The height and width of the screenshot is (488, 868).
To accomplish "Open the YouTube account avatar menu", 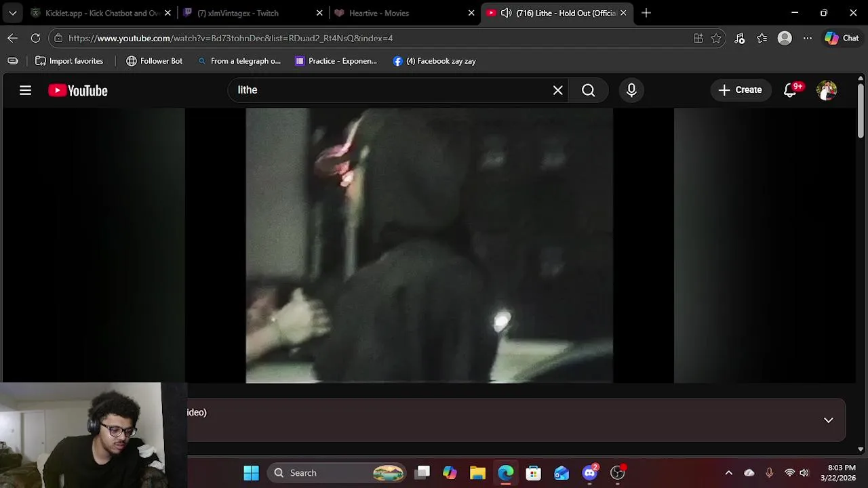I will (827, 90).
